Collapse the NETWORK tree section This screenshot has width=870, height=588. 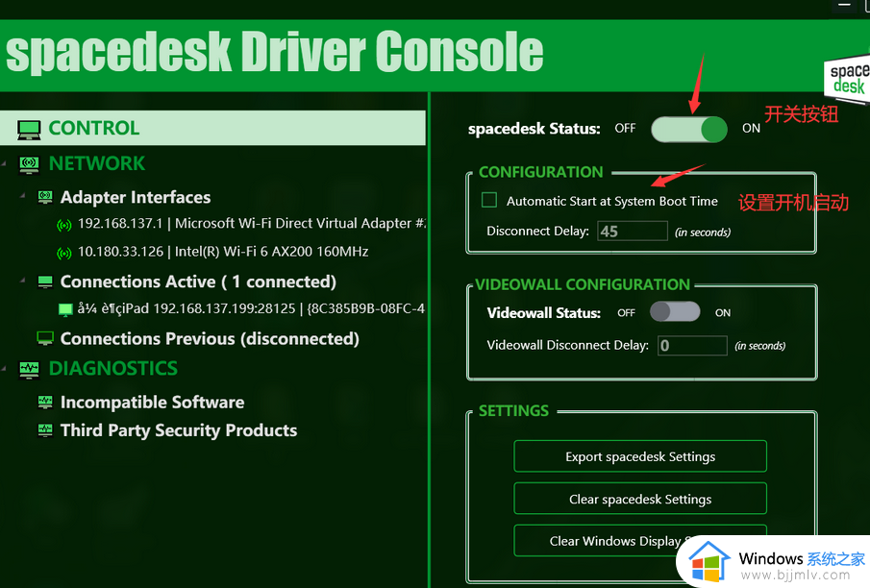click(5, 163)
